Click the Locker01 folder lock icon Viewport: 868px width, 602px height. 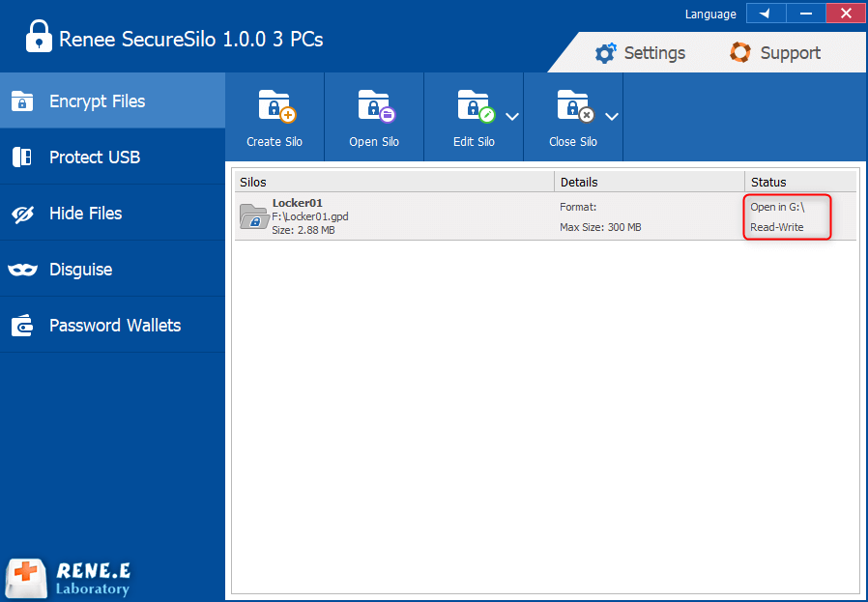pos(253,216)
